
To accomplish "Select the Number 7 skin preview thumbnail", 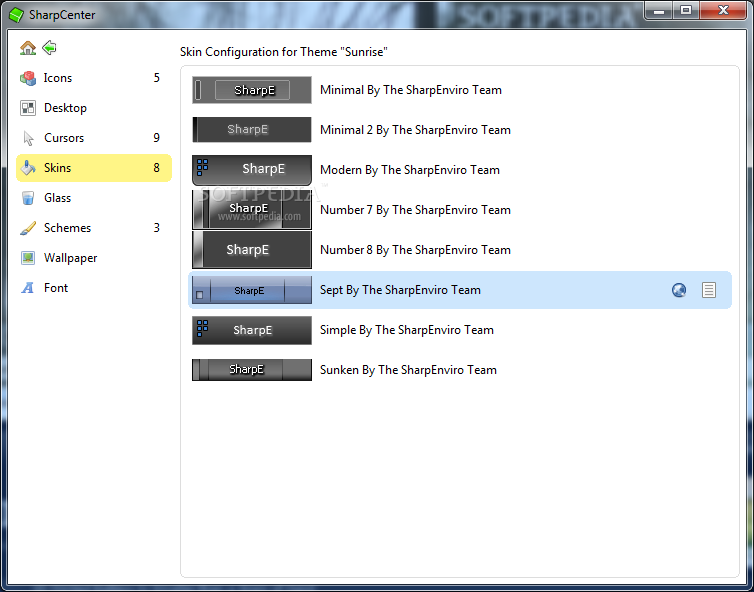I will pyautogui.click(x=251, y=210).
